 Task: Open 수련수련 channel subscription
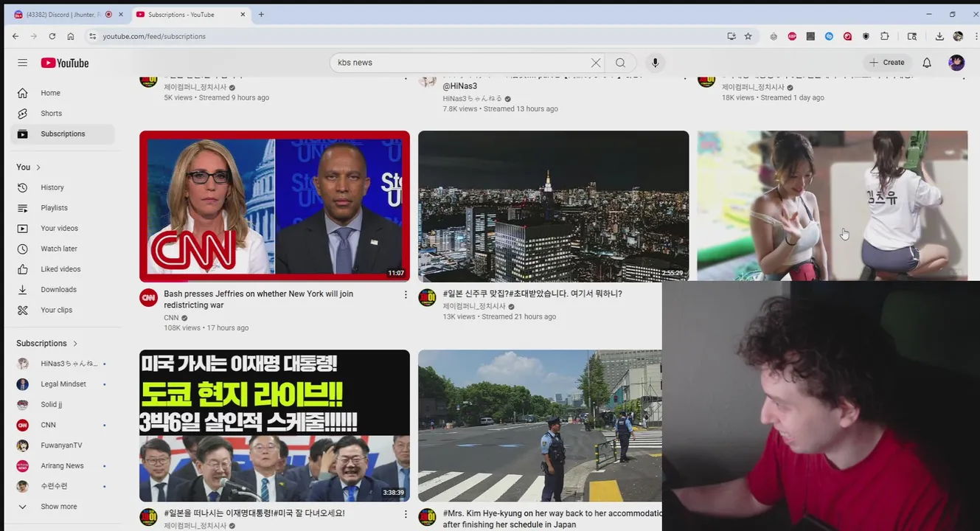(63, 486)
